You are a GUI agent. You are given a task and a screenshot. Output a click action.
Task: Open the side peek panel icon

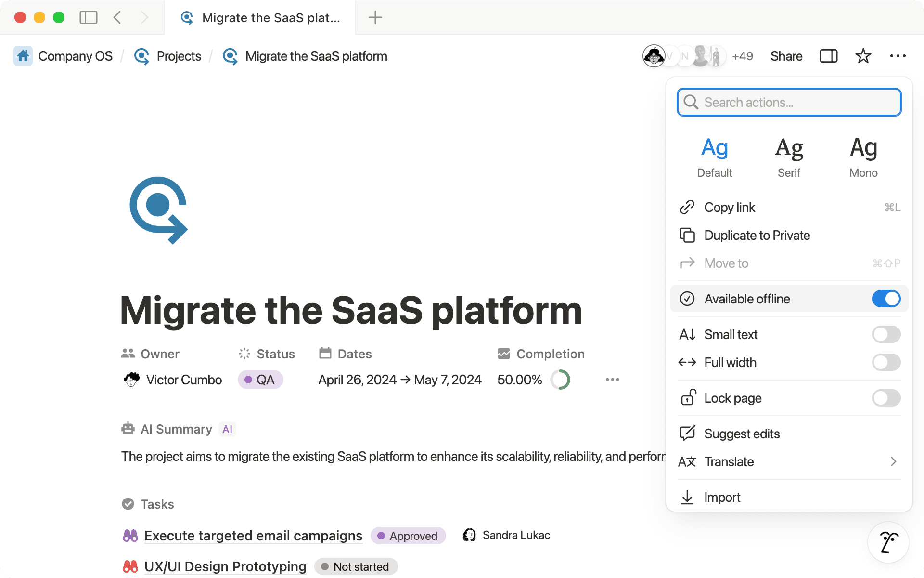828,56
